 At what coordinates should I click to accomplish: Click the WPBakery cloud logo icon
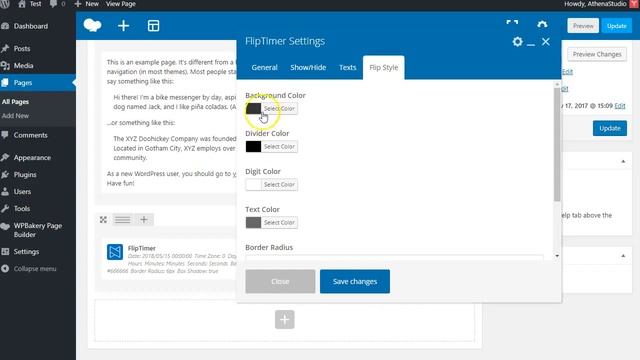[x=92, y=25]
